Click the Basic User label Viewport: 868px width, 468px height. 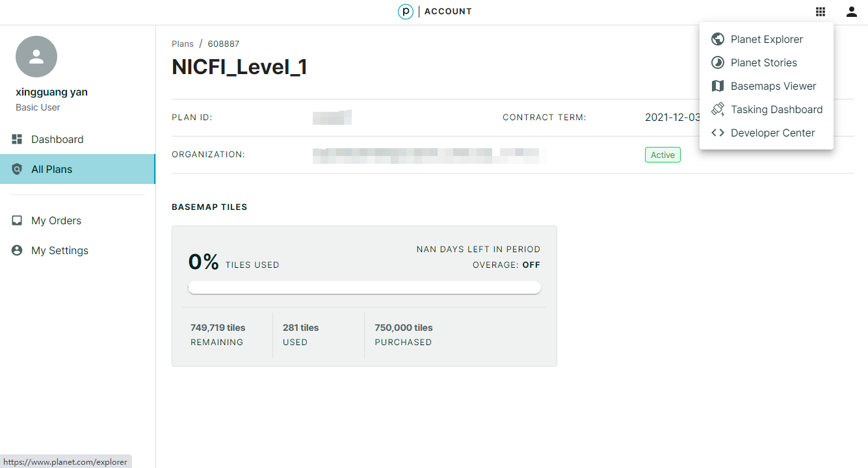coord(38,107)
